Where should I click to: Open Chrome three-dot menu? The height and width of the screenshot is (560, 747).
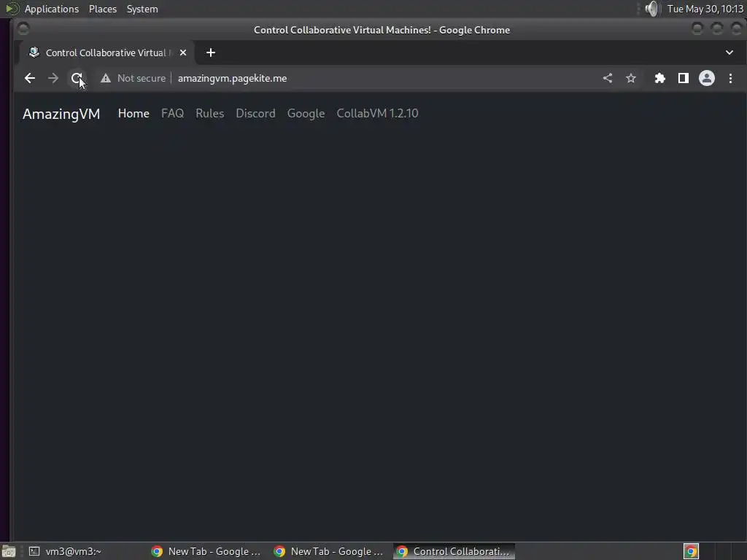click(x=730, y=78)
